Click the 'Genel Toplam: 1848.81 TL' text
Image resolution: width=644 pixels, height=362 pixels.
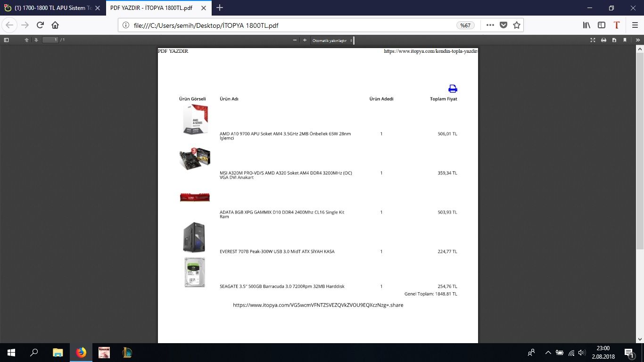tap(431, 294)
